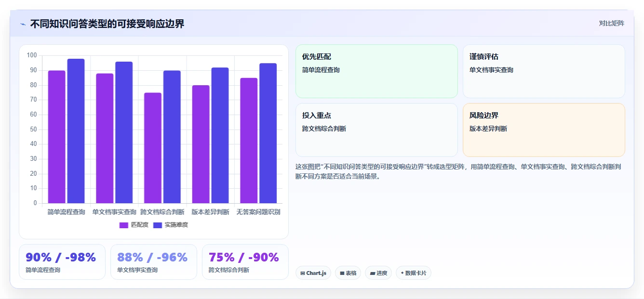The image size is (644, 299).
Task: Click the 跨文档综合判断 x-axis label
Action: pyautogui.click(x=162, y=212)
